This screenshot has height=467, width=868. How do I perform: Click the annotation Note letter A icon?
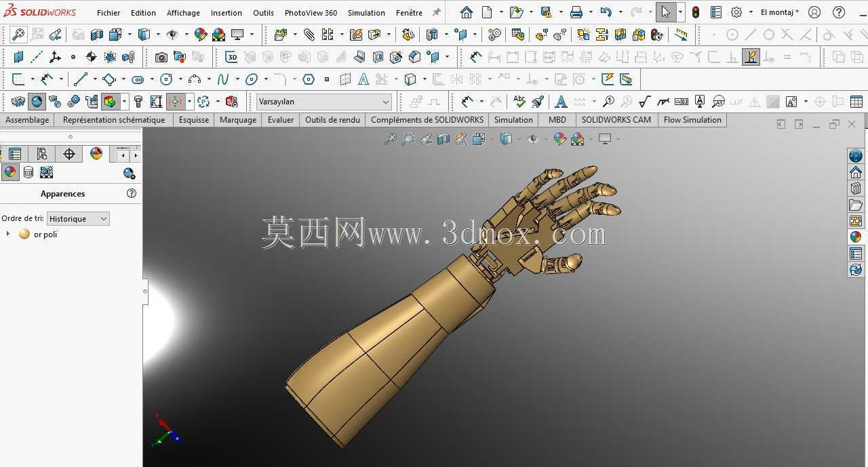(x=561, y=102)
